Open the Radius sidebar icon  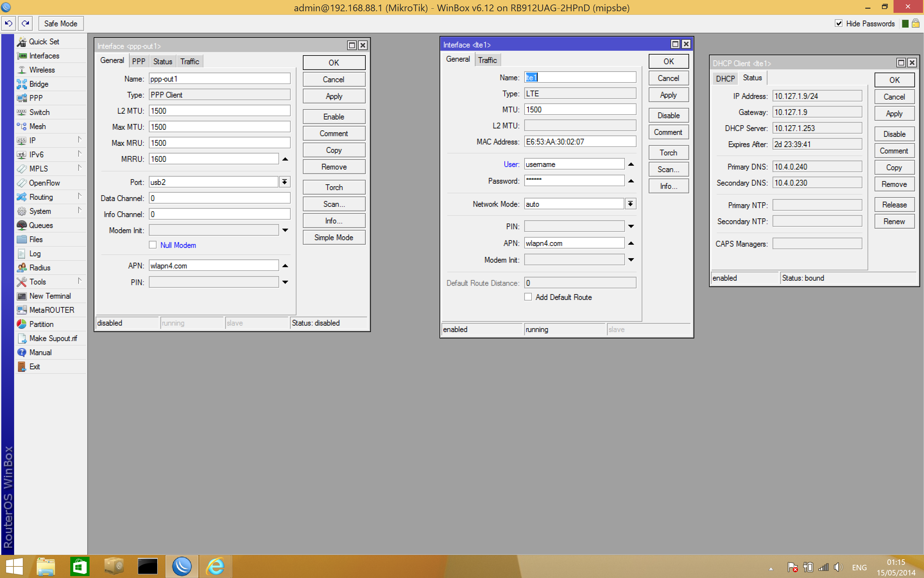pyautogui.click(x=22, y=268)
